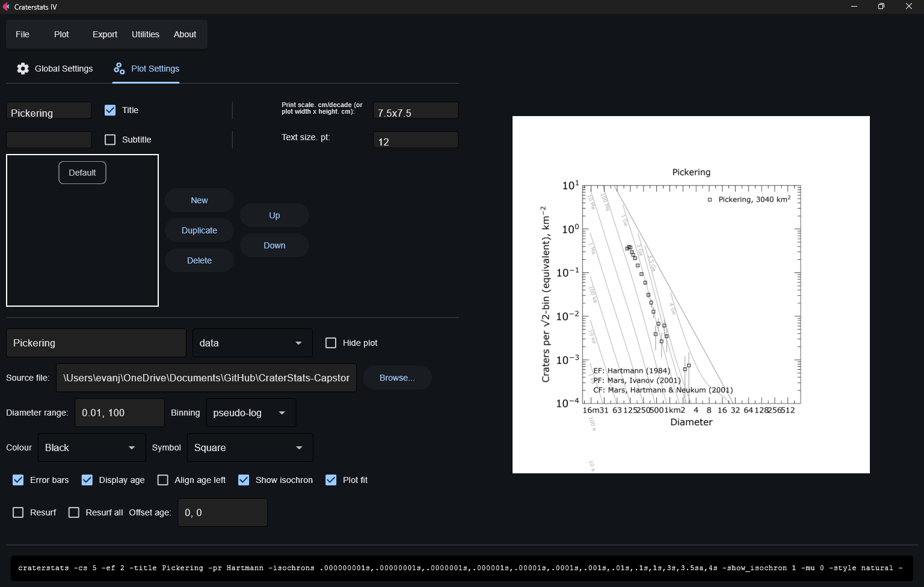Click the Plot Settings node icon
The width and height of the screenshot is (924, 587).
[119, 69]
